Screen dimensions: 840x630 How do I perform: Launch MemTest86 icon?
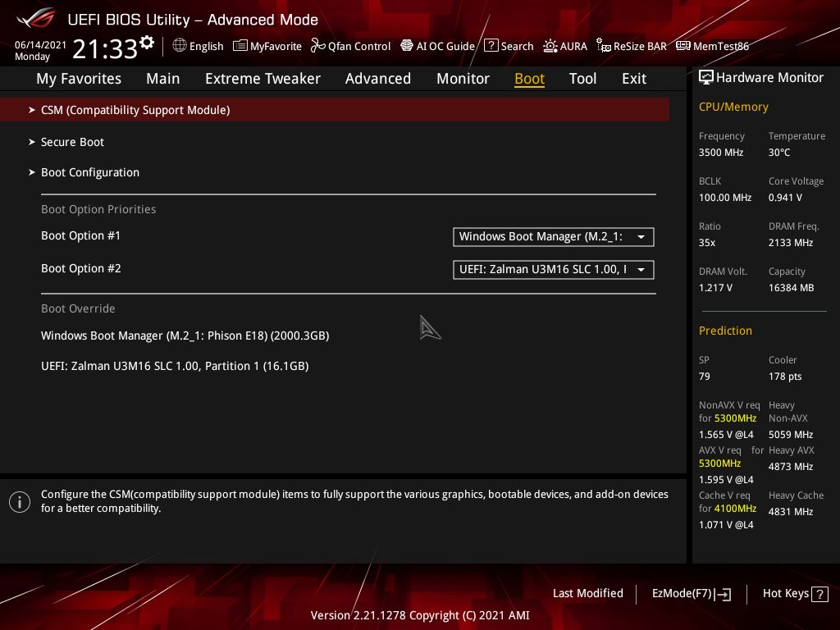[683, 46]
